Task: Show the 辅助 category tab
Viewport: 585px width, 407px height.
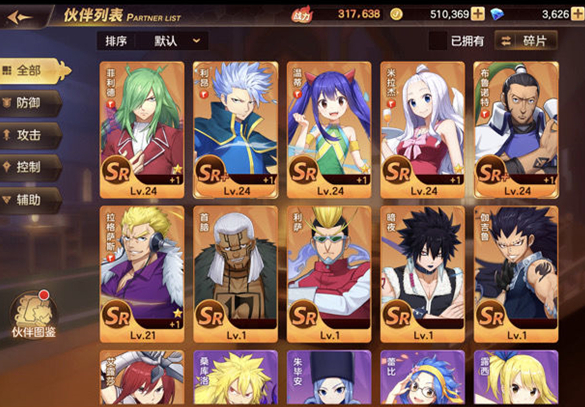Action: tap(31, 200)
